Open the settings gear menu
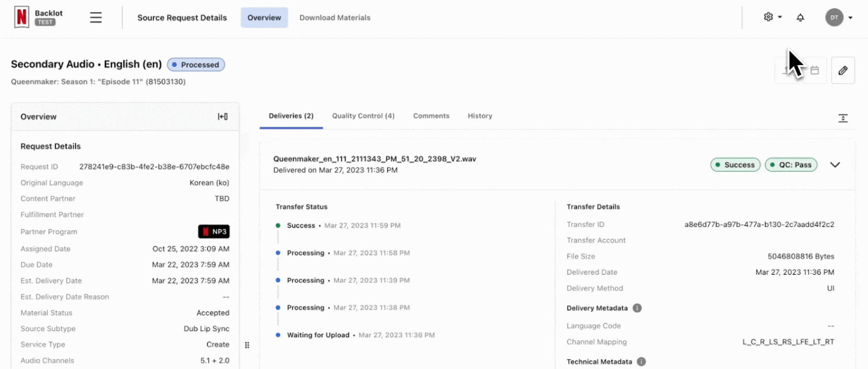868x369 pixels. (x=773, y=17)
